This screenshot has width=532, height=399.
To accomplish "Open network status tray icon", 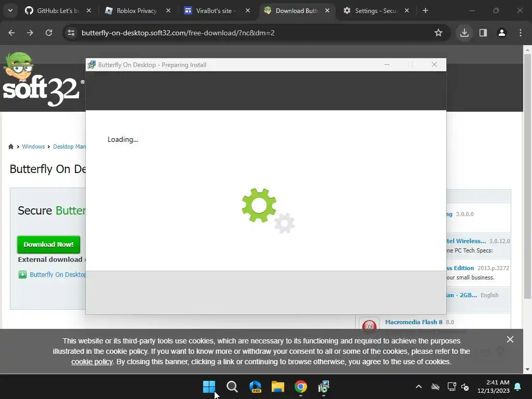I will [451, 387].
